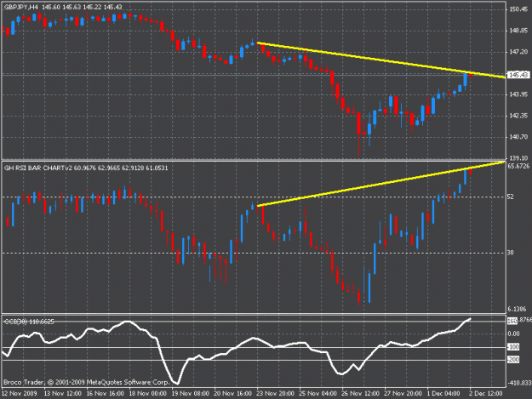Viewport: 532px width, 399px height.
Task: Click the CCI 0.00 scale label
Action: pyautogui.click(x=513, y=333)
